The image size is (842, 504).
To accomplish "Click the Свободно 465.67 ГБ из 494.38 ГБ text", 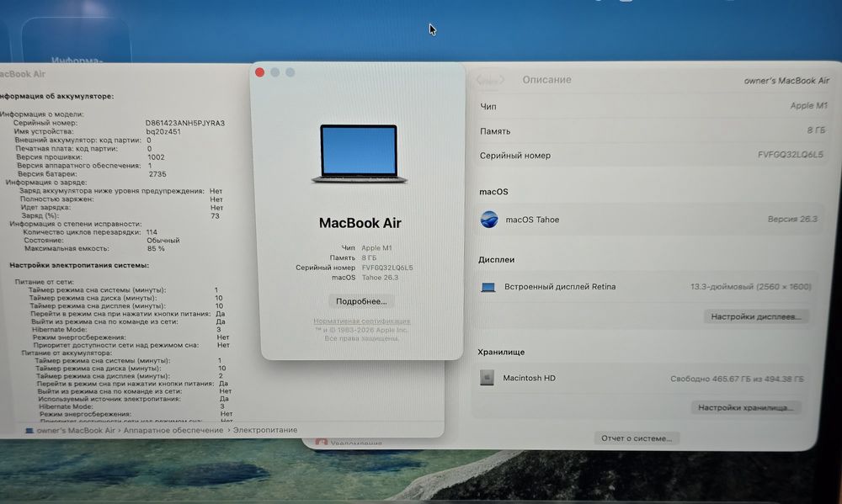I will tap(737, 379).
